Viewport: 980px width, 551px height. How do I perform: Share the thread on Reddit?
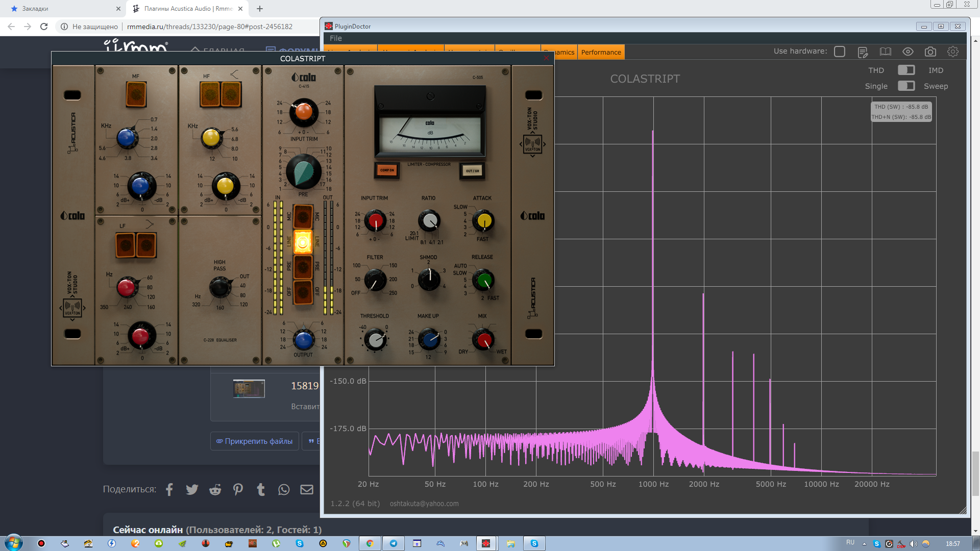pyautogui.click(x=215, y=490)
